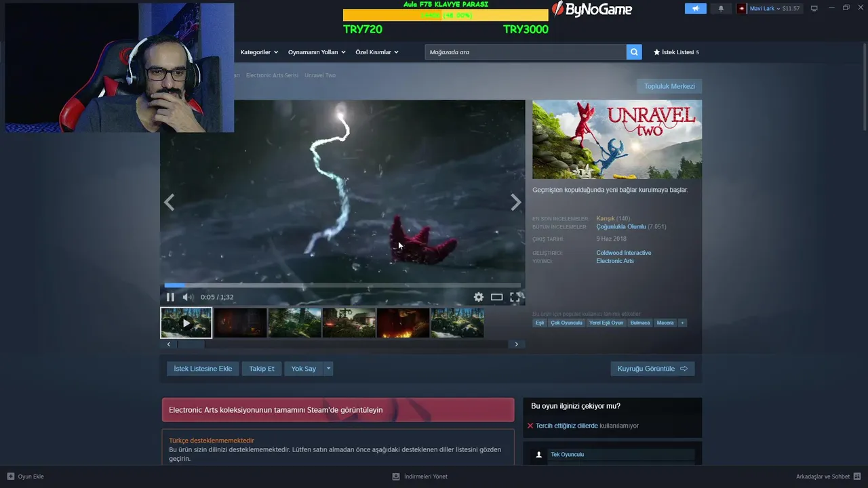The width and height of the screenshot is (868, 488).
Task: Click the 0:05 / 1:32 time readout
Action: (217, 297)
